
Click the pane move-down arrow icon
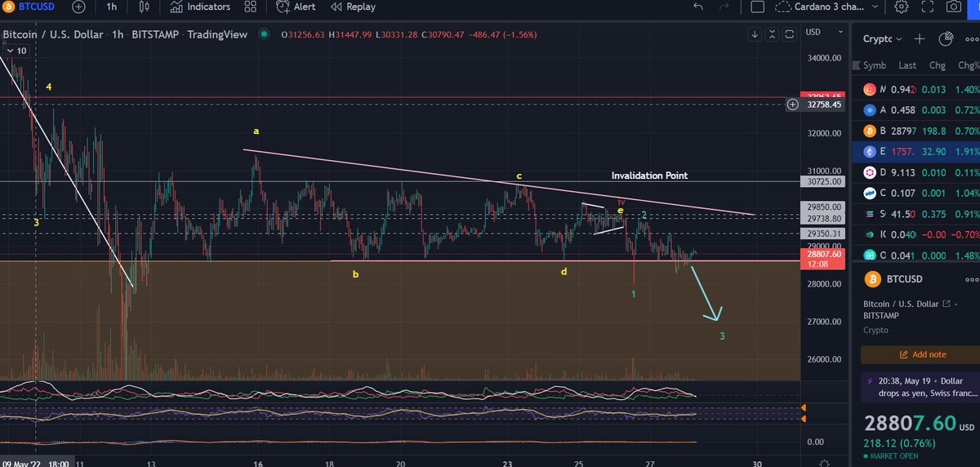tap(755, 34)
